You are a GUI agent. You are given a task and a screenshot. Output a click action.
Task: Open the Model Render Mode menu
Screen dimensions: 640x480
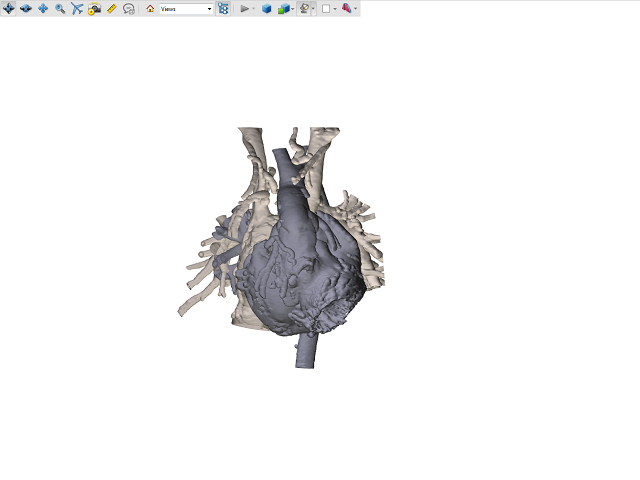(286, 9)
